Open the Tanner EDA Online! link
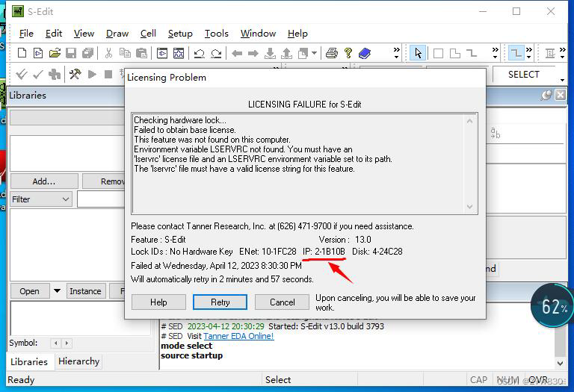This screenshot has width=574, height=392. coord(238,336)
